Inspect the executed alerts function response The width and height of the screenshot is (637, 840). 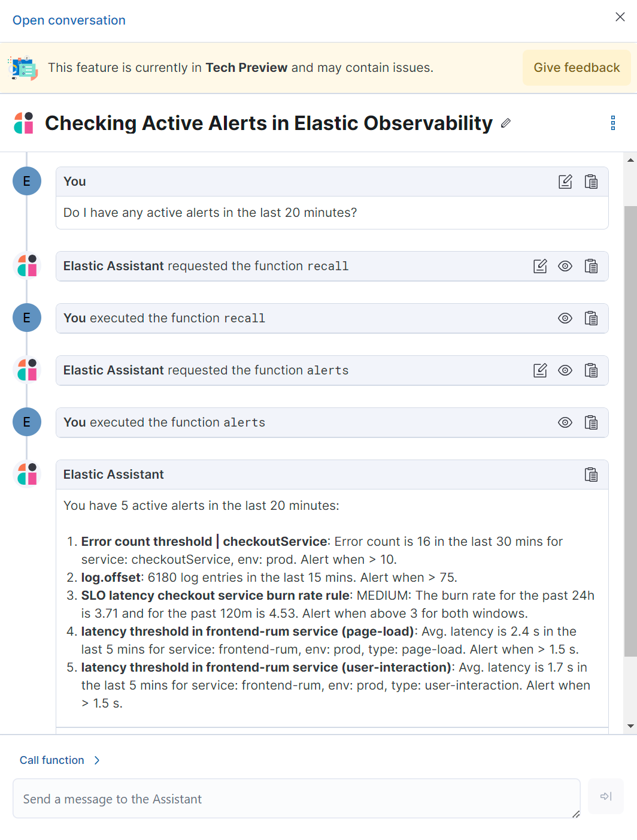[x=565, y=422]
